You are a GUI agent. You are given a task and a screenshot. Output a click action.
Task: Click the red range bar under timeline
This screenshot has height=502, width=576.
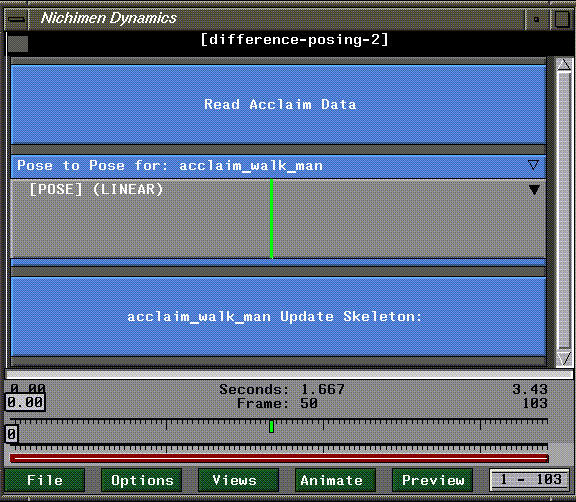[x=279, y=458]
